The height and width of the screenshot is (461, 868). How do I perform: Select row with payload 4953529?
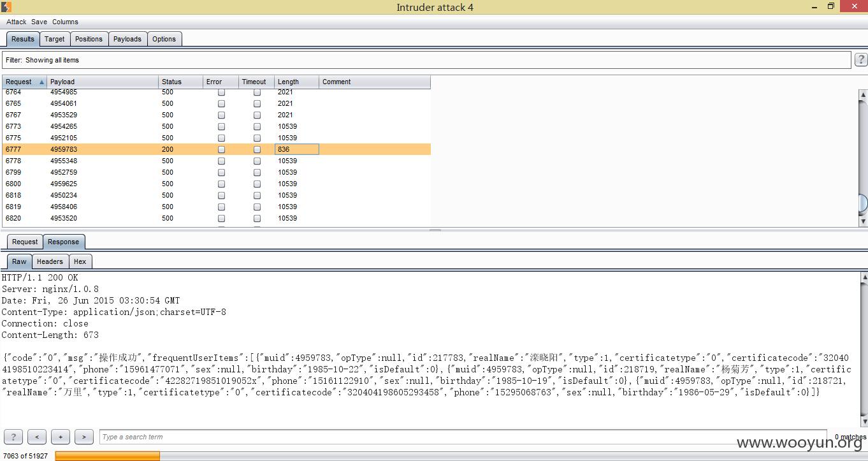[216, 115]
